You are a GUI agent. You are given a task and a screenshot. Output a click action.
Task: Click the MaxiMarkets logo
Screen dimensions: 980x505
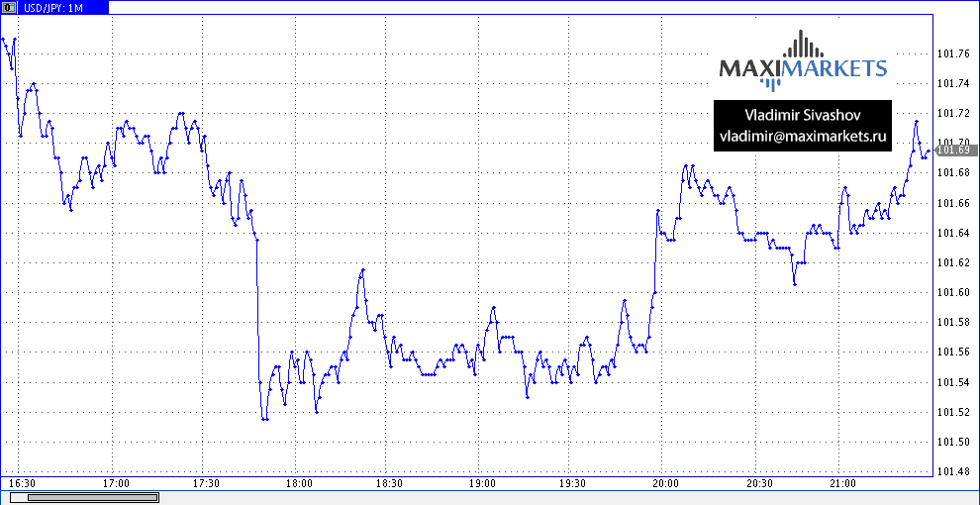(x=802, y=67)
